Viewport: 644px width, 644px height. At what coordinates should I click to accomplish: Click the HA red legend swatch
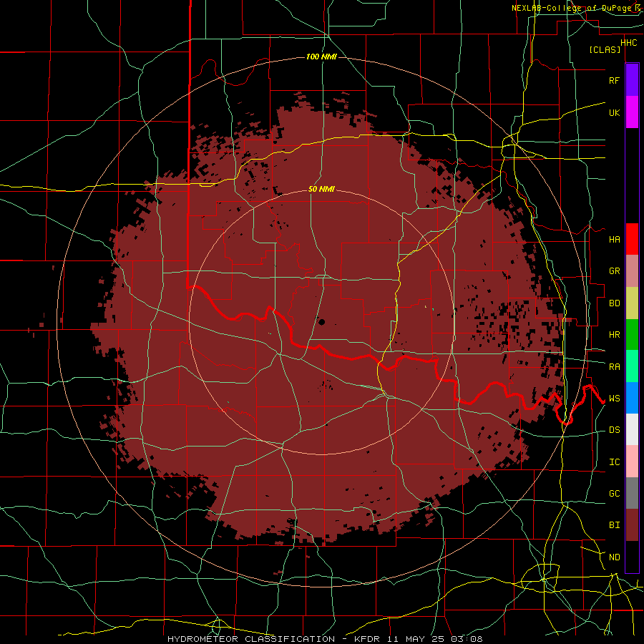coord(632,239)
